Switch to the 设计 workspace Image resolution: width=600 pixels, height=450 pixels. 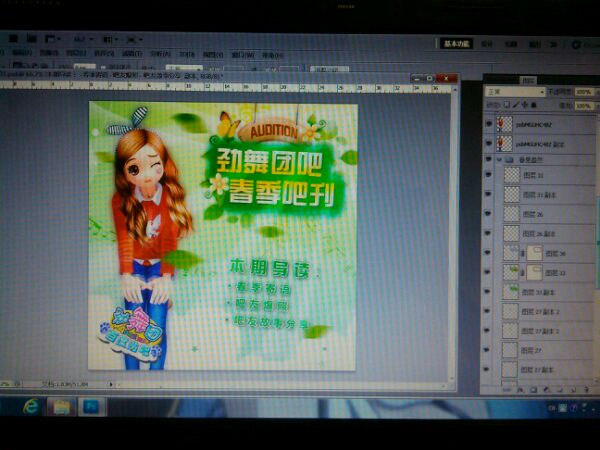[487, 44]
